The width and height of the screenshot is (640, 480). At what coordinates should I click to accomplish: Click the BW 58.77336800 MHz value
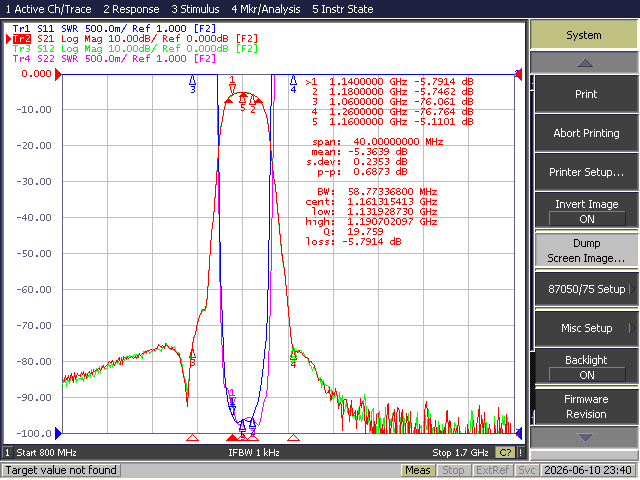(377, 192)
